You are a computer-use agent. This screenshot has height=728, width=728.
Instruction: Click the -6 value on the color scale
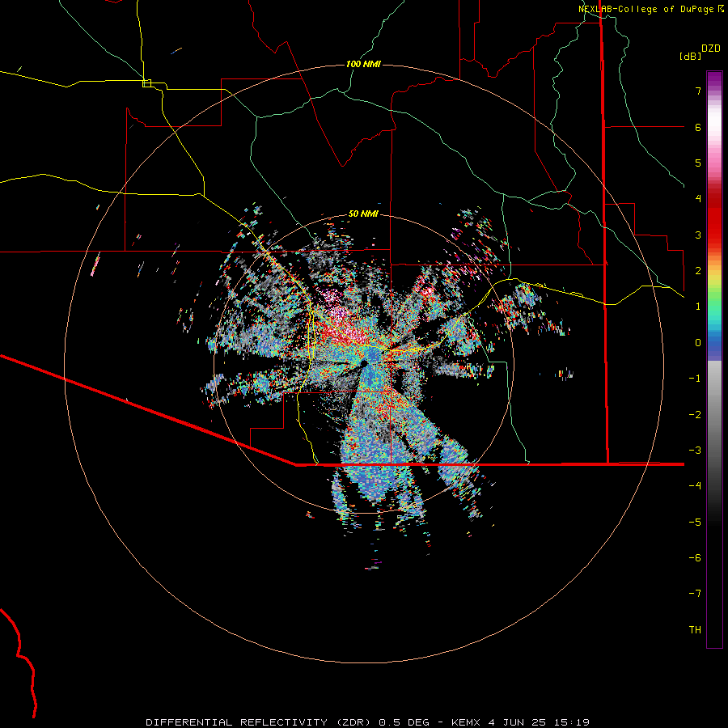[695, 558]
